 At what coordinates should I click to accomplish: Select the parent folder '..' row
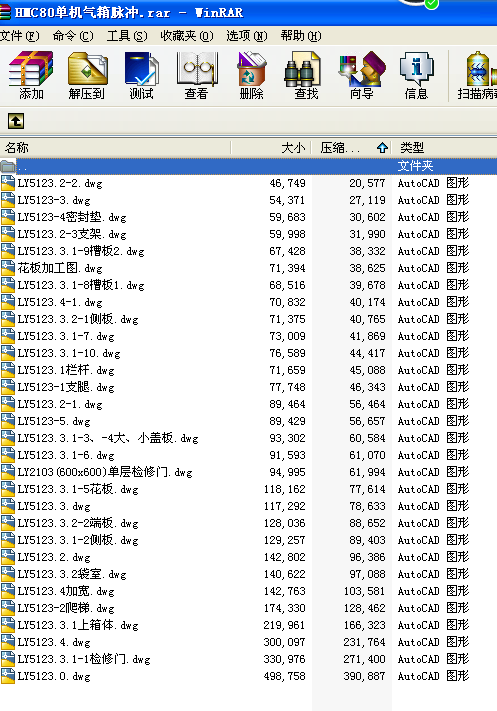248,166
